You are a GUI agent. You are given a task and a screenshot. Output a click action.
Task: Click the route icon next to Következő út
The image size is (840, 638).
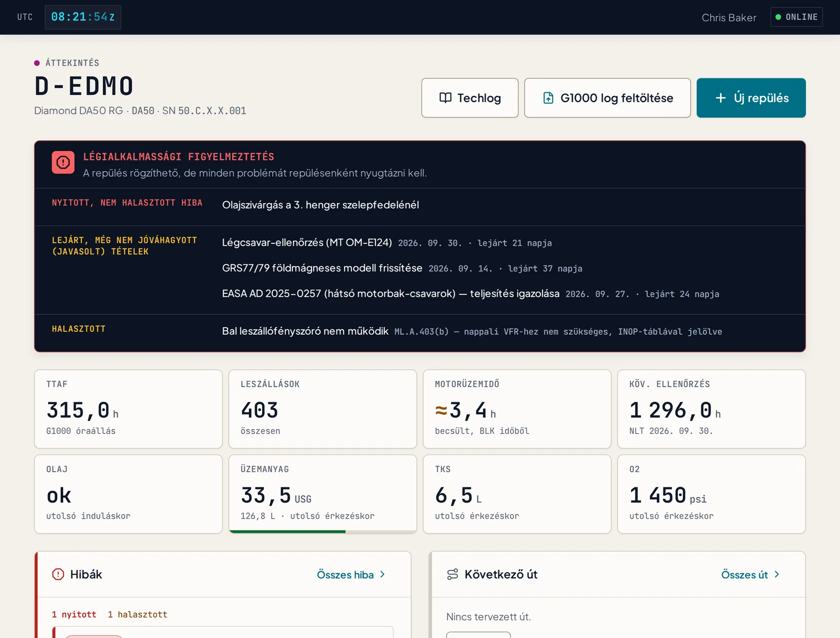click(452, 575)
